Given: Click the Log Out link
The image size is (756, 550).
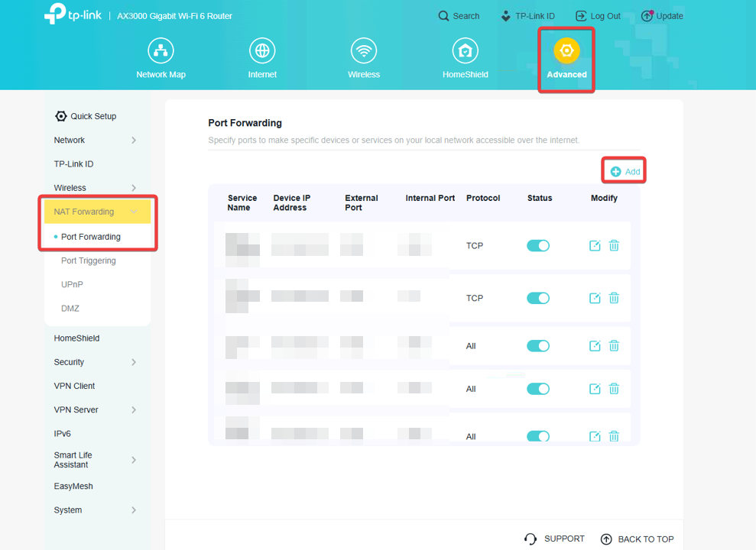Looking at the screenshot, I should 598,16.
